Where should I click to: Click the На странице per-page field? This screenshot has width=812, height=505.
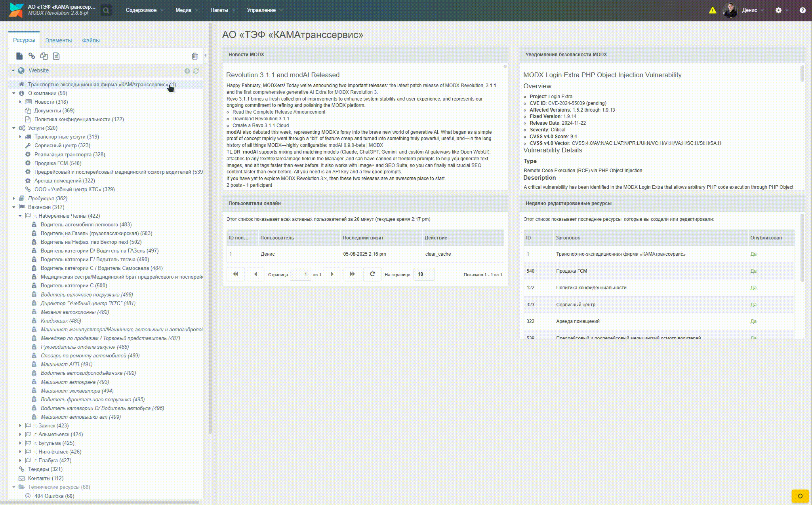click(x=424, y=274)
